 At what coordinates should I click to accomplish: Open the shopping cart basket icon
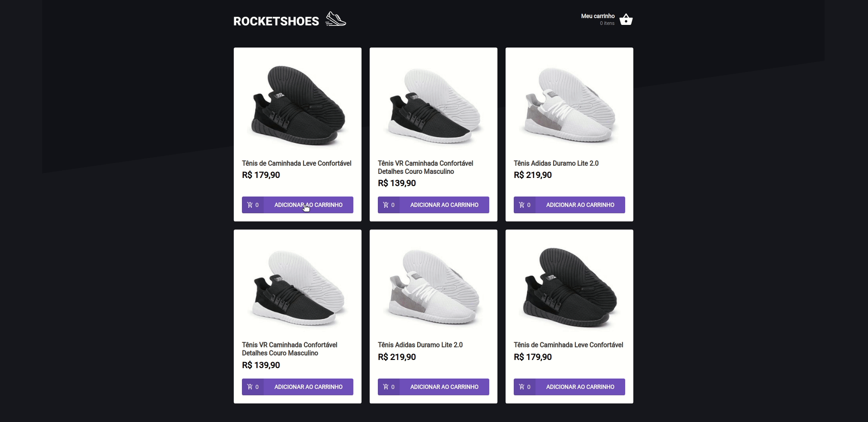point(626,19)
